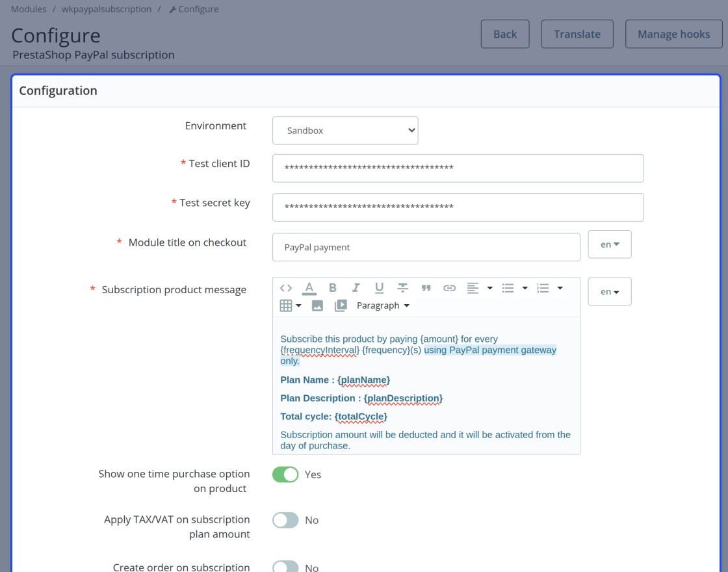Open wkpaypalsubscription breadcrumb link
This screenshot has width=728, height=572.
click(x=107, y=9)
